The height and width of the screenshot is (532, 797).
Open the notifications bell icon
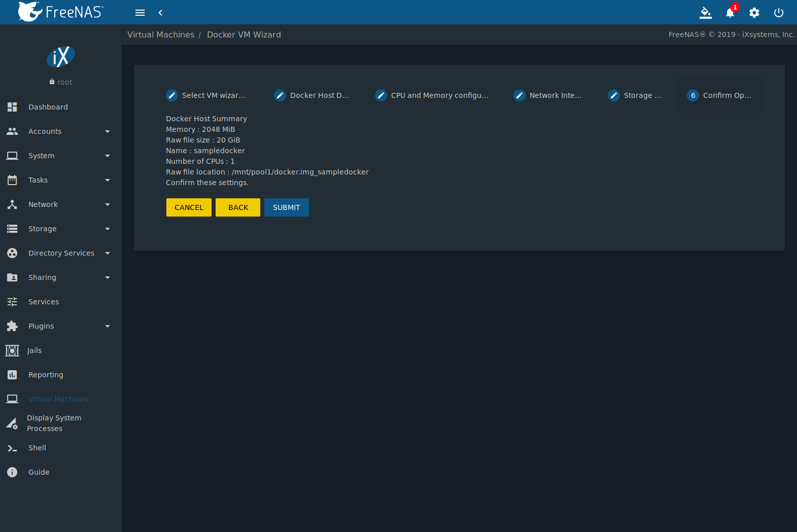[730, 13]
